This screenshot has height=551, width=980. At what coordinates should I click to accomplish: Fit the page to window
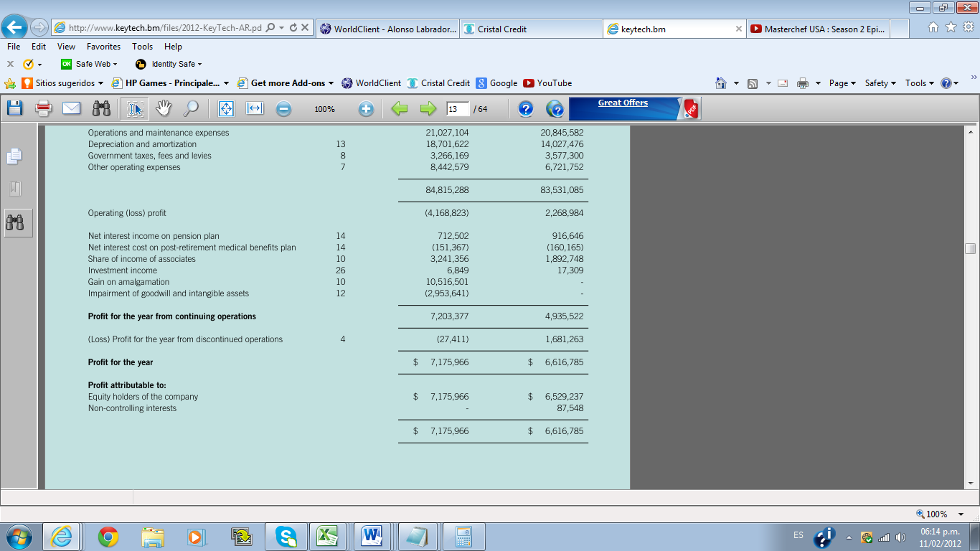tap(226, 108)
